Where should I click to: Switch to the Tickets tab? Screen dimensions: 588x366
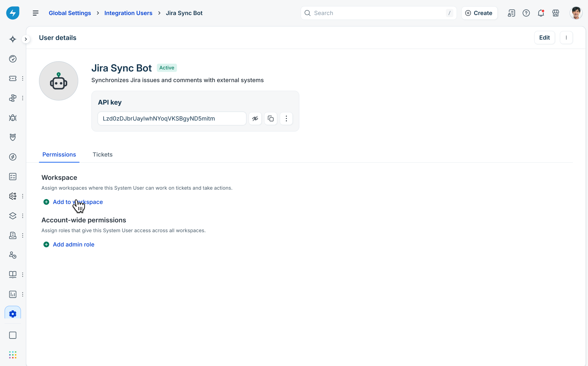(103, 155)
